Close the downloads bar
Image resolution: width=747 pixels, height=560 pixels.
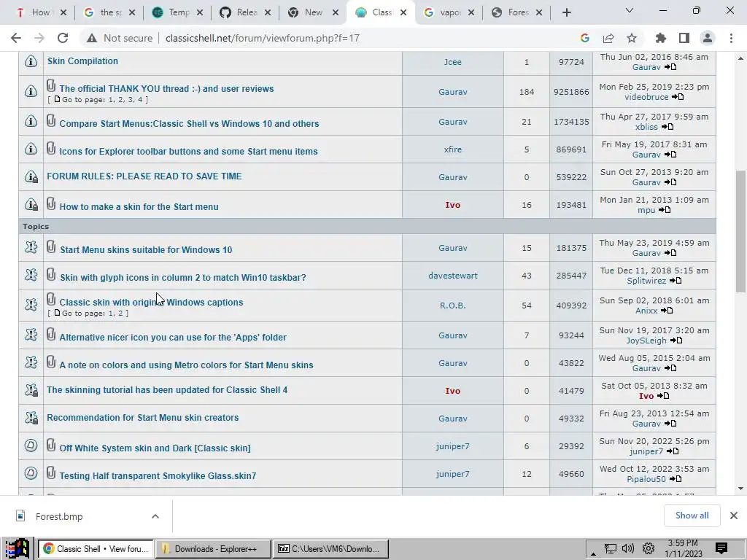click(x=734, y=516)
